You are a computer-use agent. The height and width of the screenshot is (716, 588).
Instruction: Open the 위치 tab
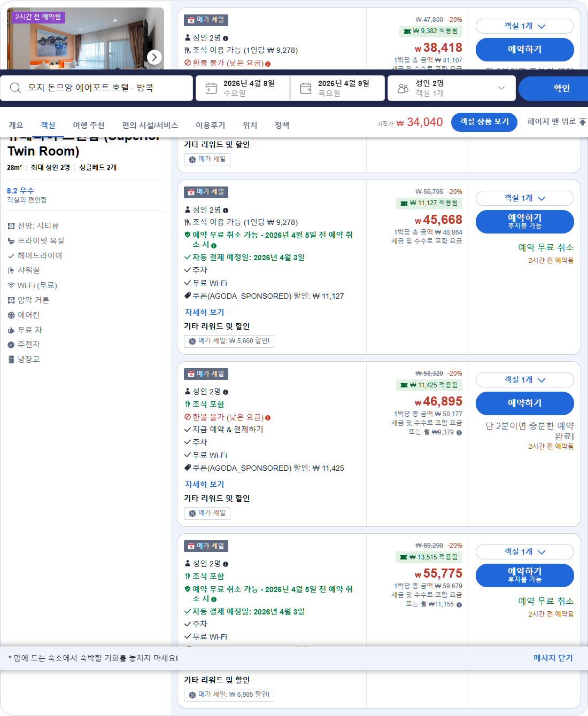click(250, 125)
